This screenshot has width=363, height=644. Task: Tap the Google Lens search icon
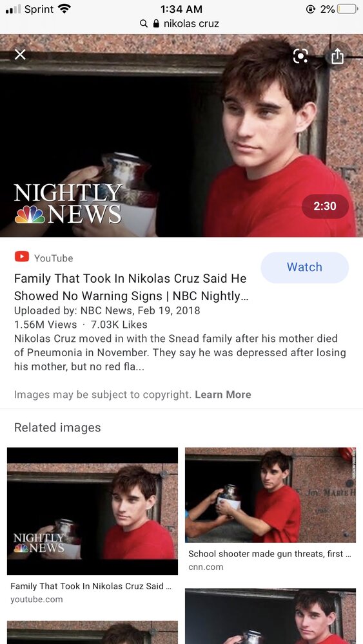[300, 56]
